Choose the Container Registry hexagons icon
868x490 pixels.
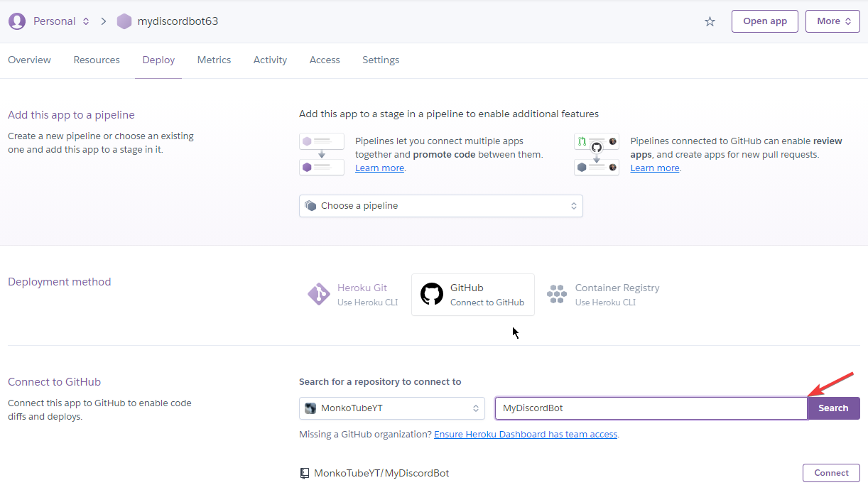tap(557, 295)
